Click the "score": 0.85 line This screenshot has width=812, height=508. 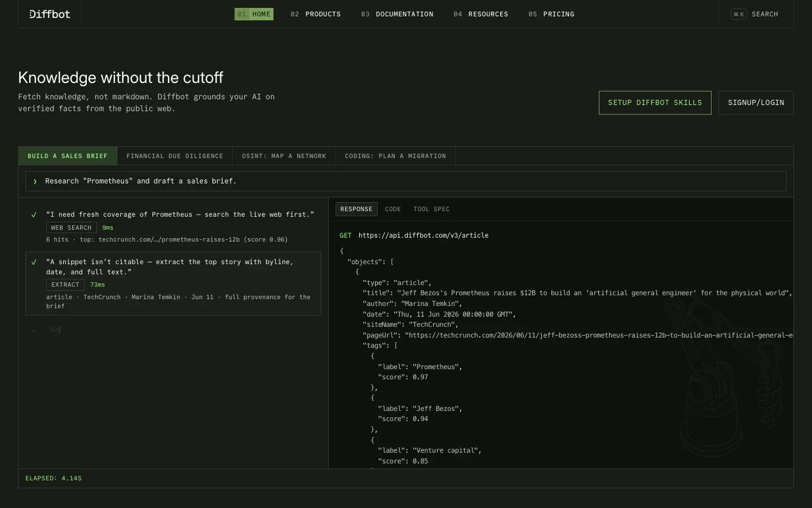(x=403, y=461)
